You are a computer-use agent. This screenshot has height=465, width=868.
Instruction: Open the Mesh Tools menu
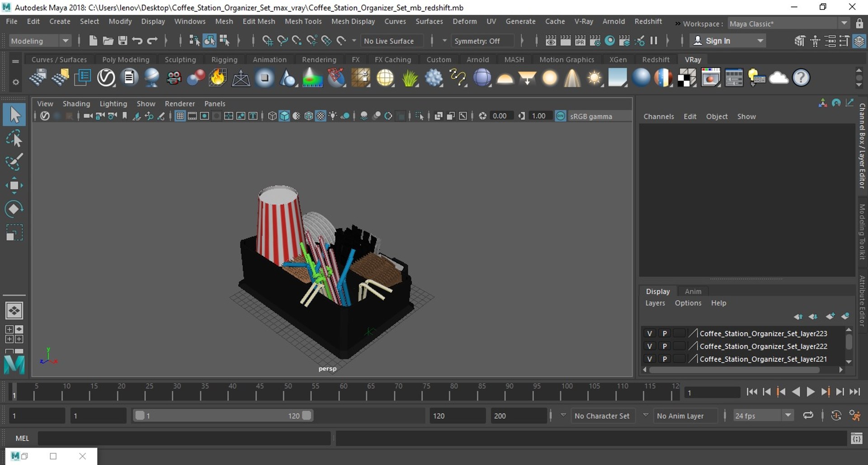click(x=303, y=21)
